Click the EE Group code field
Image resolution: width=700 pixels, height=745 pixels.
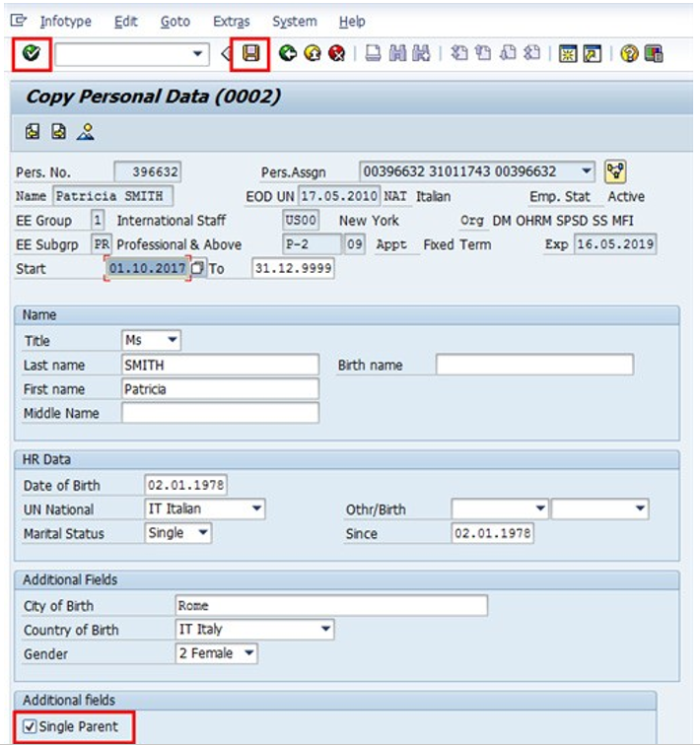tap(98, 220)
